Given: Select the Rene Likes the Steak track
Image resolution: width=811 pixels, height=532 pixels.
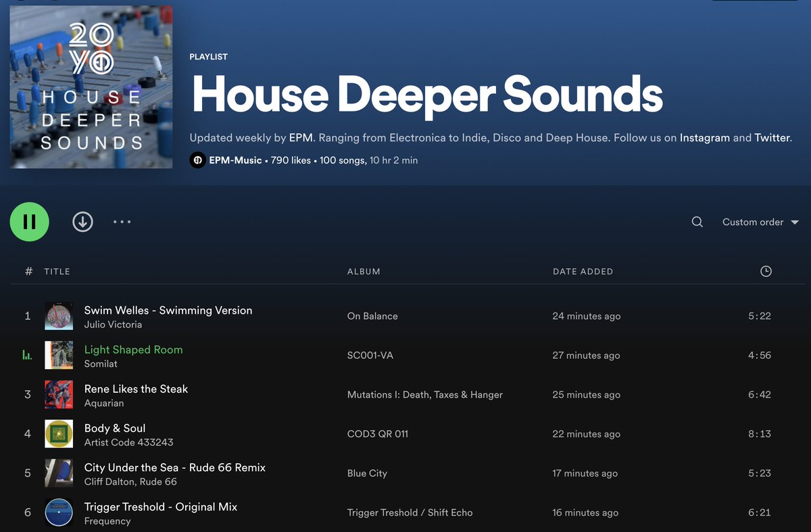Looking at the screenshot, I should (x=136, y=389).
